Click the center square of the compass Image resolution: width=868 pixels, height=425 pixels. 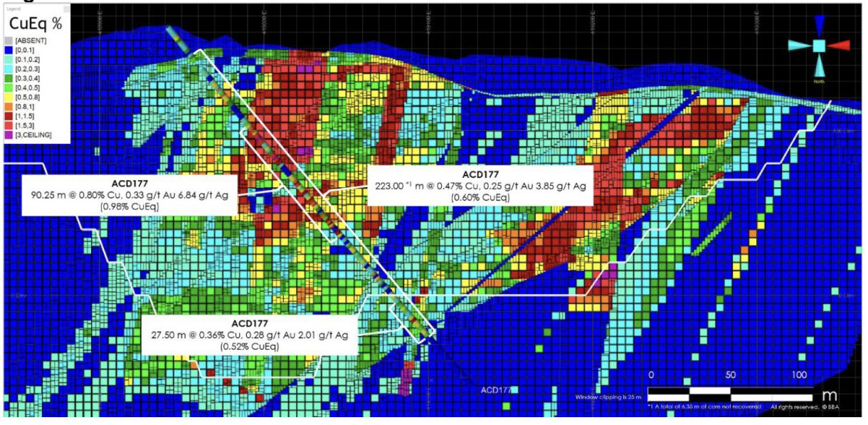click(x=819, y=46)
